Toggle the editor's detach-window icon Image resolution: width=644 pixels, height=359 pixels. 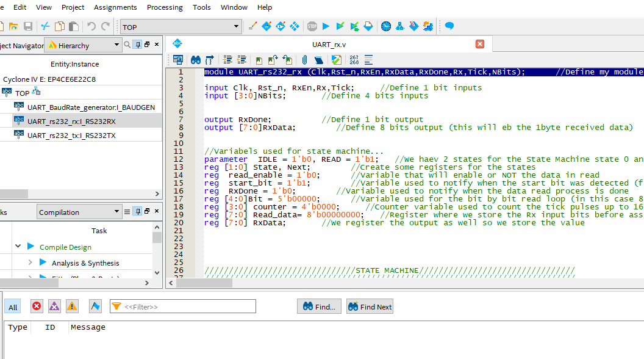178,60
